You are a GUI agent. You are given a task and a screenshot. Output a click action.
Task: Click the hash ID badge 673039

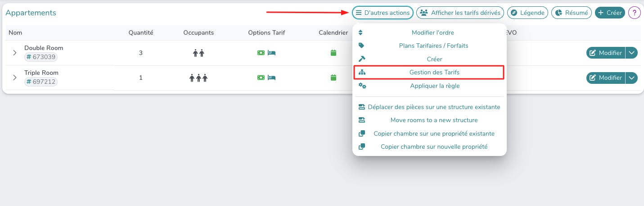(41, 57)
